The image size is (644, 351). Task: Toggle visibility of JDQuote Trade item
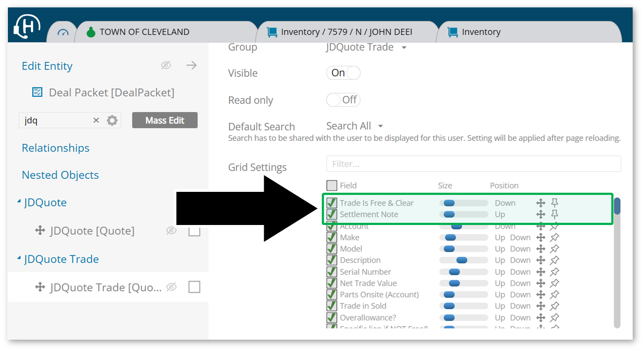[172, 287]
